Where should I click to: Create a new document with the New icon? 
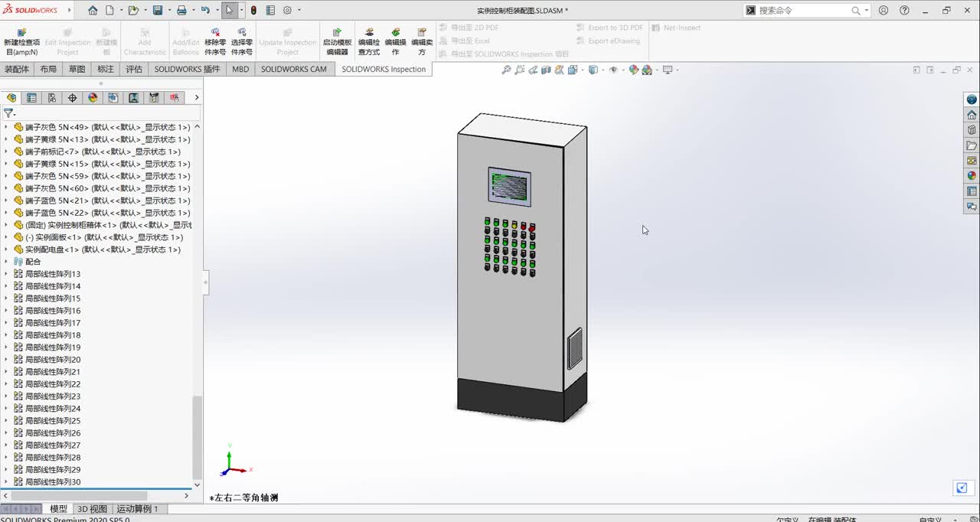point(109,11)
